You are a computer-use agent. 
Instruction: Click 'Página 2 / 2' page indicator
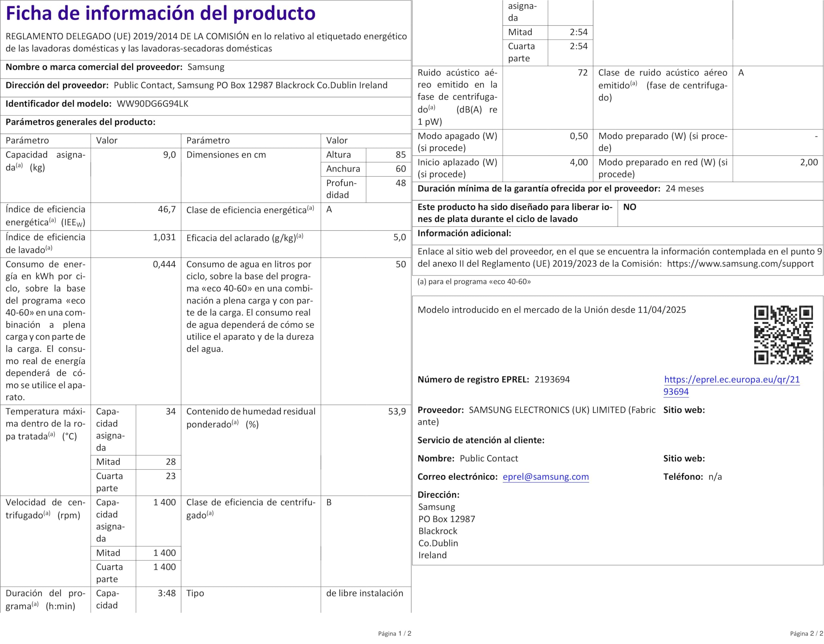click(x=807, y=633)
